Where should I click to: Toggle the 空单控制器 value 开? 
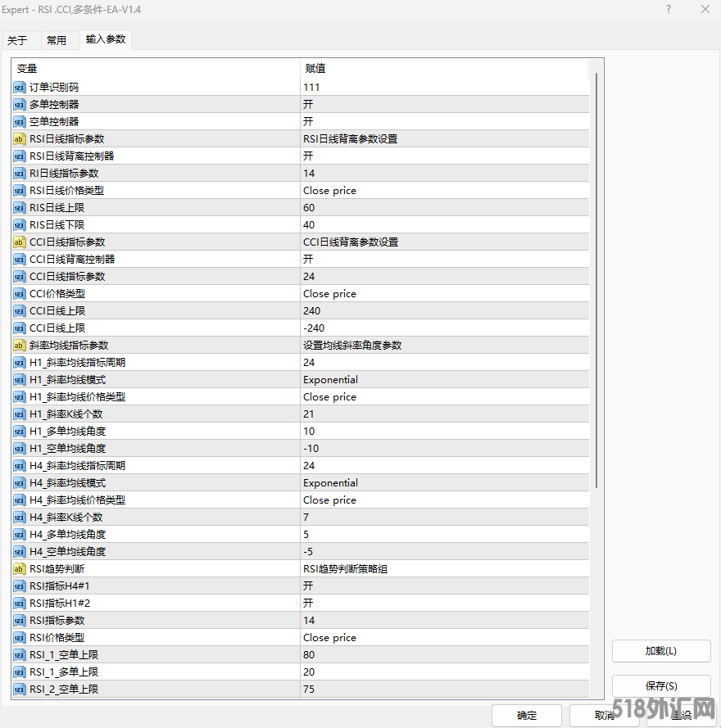[x=445, y=122]
